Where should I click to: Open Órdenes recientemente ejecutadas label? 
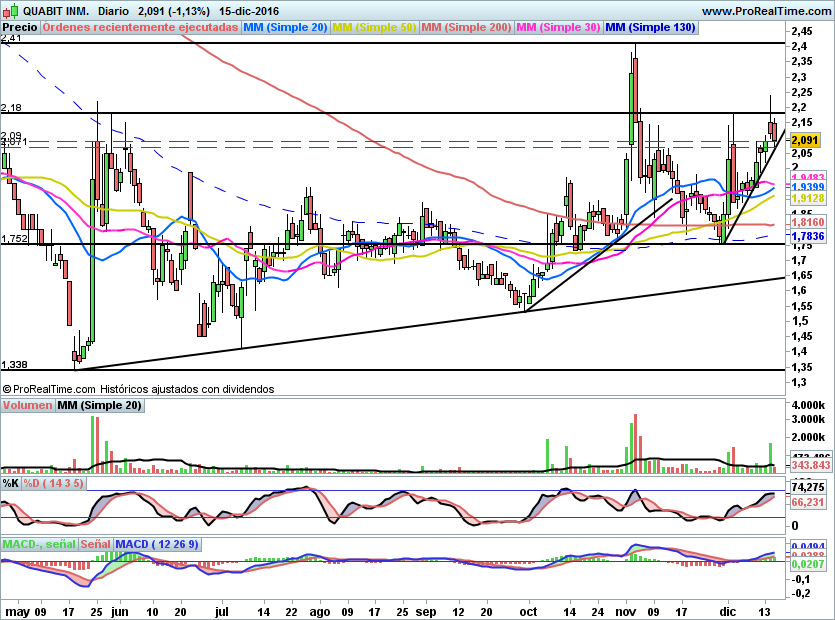pos(140,27)
